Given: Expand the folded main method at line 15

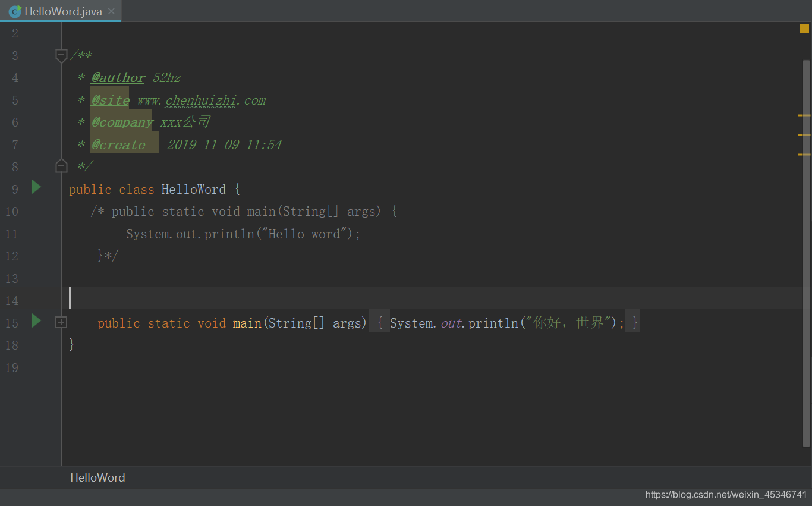Looking at the screenshot, I should (61, 322).
